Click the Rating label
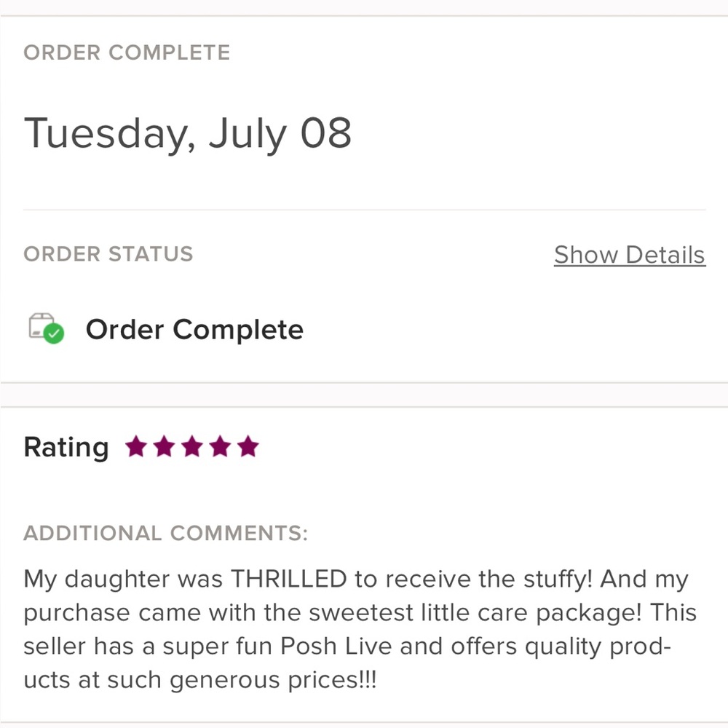The image size is (728, 728). [66, 447]
